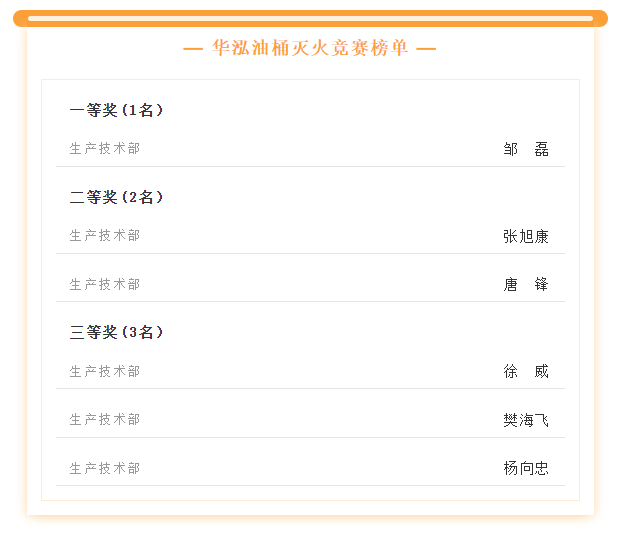The image size is (619, 539).
Task: Click the winner name 张旭康
Action: (x=526, y=237)
